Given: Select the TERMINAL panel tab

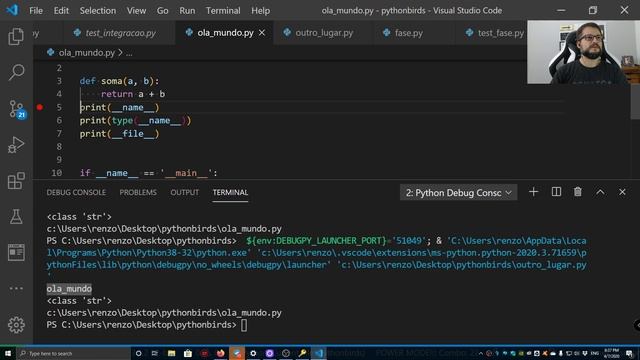Looking at the screenshot, I should [230, 192].
